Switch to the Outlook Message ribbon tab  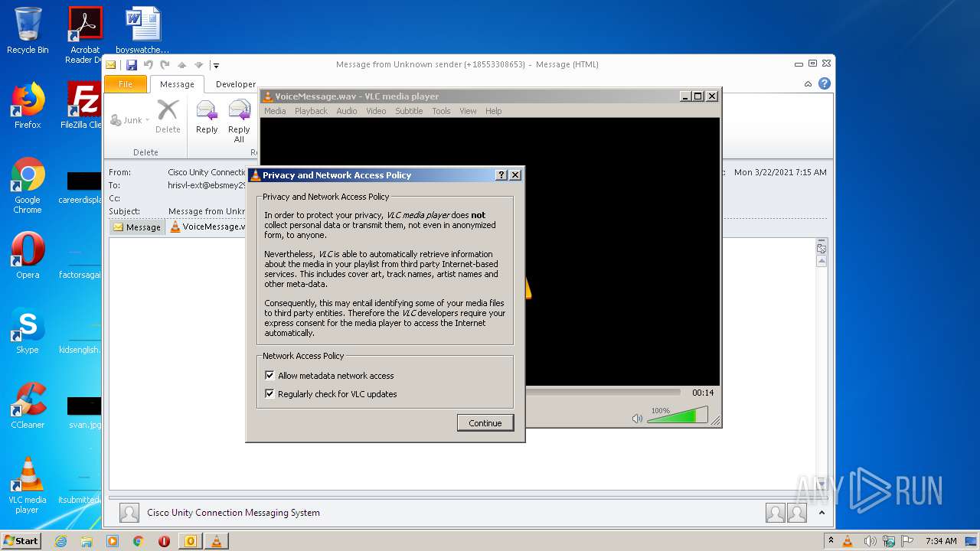177,84
